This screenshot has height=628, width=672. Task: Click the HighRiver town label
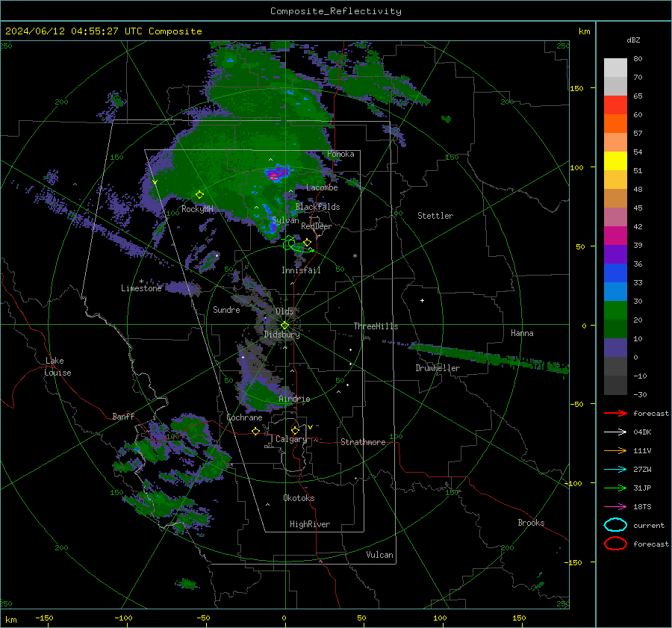coord(310,524)
